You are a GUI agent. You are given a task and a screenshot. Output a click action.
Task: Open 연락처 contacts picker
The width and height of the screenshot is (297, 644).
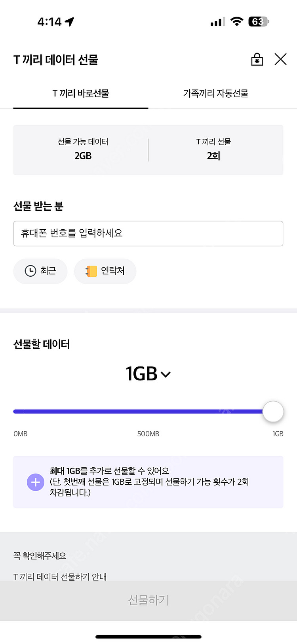coord(105,271)
